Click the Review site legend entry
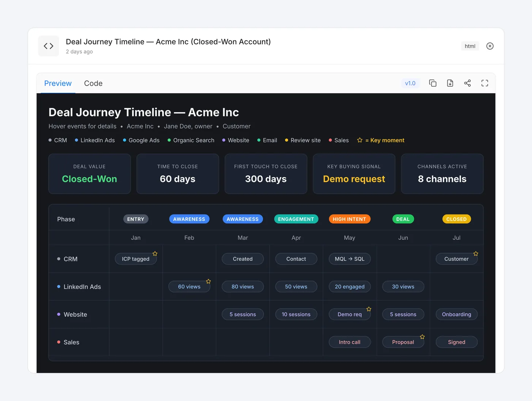Viewport: 532px width, 401px height. [303, 140]
